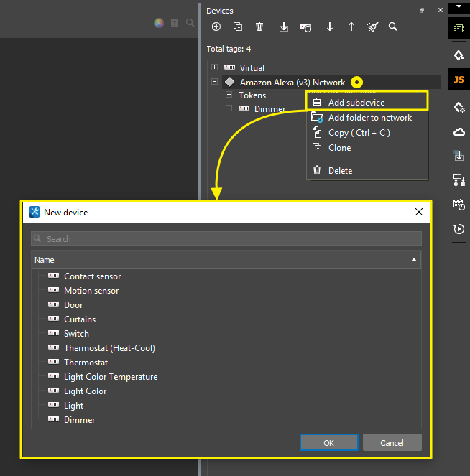Image resolution: width=470 pixels, height=476 pixels.
Task: Click the trash delete icon in toolbar
Action: (x=259, y=27)
